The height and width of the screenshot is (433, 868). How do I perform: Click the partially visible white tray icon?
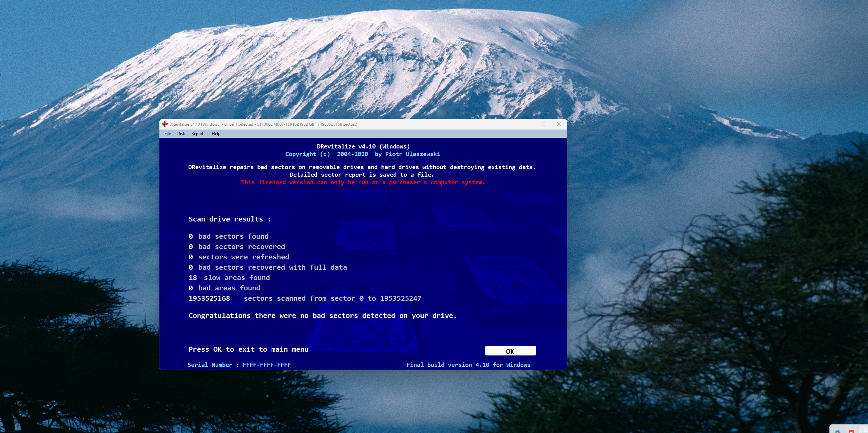tap(865, 431)
